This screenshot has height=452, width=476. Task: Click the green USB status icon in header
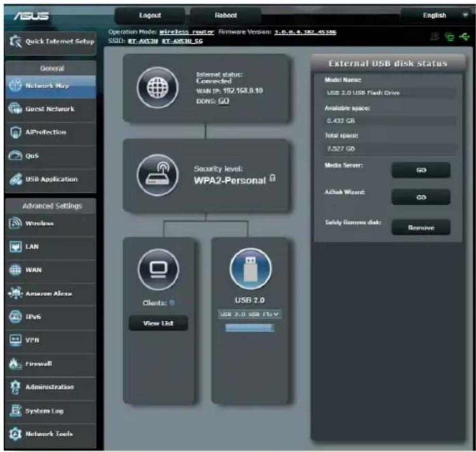point(464,37)
